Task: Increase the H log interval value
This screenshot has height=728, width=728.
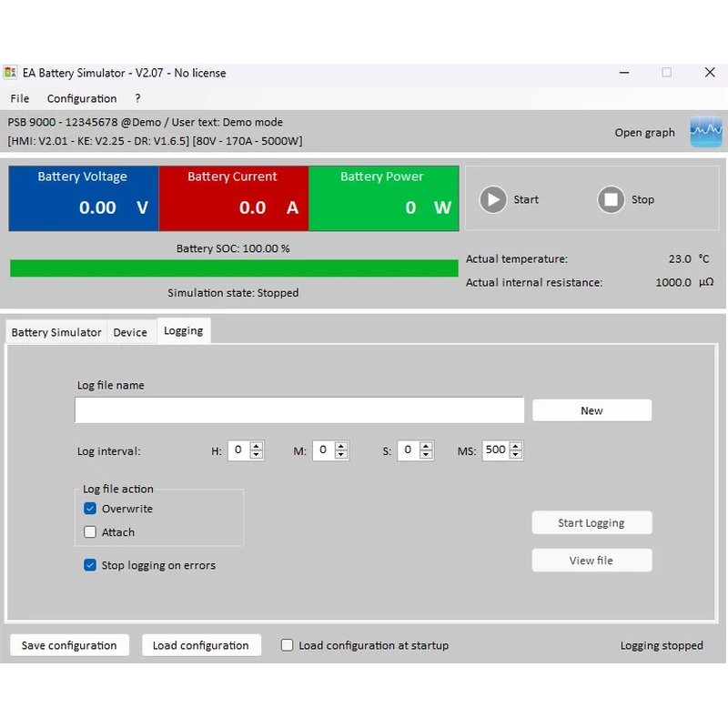Action: 257,446
